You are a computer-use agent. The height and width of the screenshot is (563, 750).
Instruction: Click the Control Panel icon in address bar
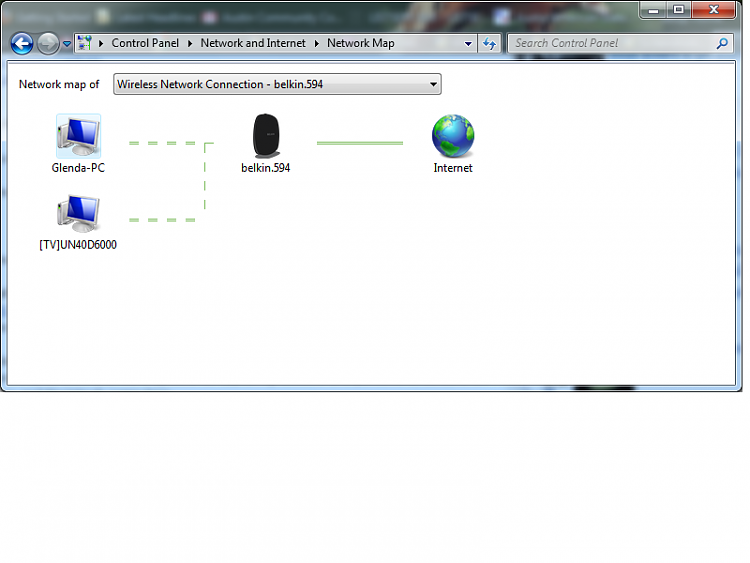pyautogui.click(x=85, y=43)
